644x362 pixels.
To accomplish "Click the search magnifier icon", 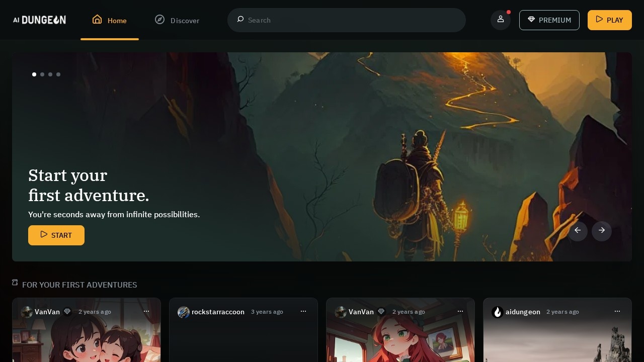I will click(240, 20).
